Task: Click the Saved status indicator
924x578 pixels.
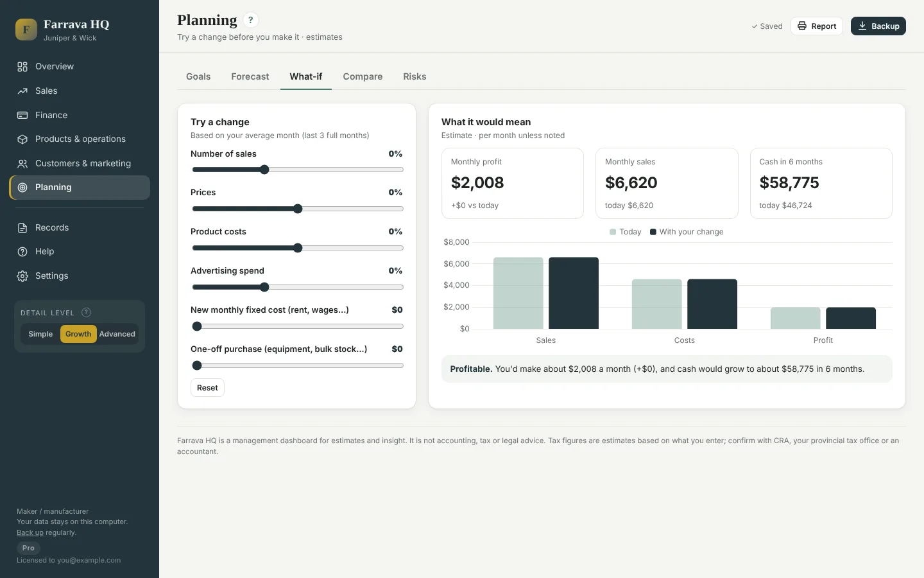Action: [767, 26]
